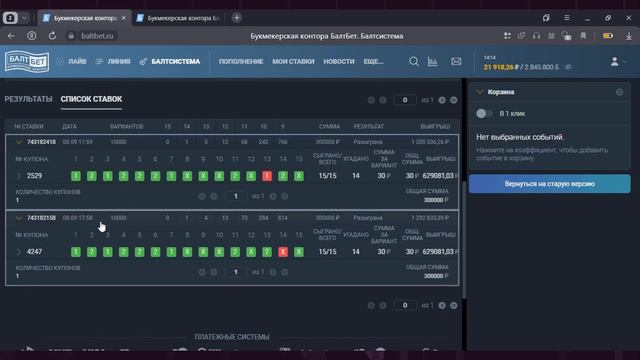
Task: Click the СУММА column header in top row
Action: click(x=329, y=127)
